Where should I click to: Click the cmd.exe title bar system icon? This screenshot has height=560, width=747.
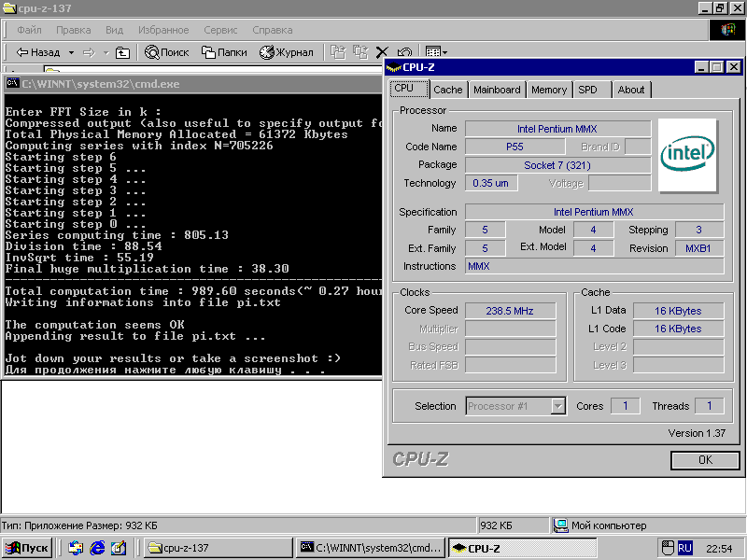pos(12,83)
